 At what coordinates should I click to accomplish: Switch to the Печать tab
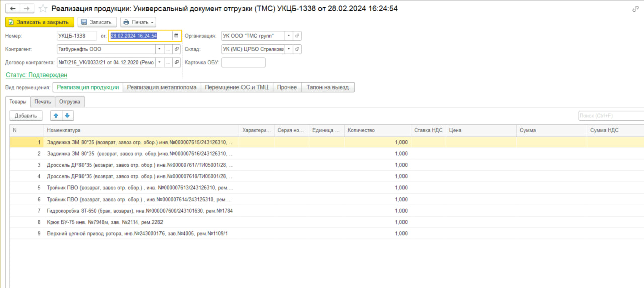[43, 102]
